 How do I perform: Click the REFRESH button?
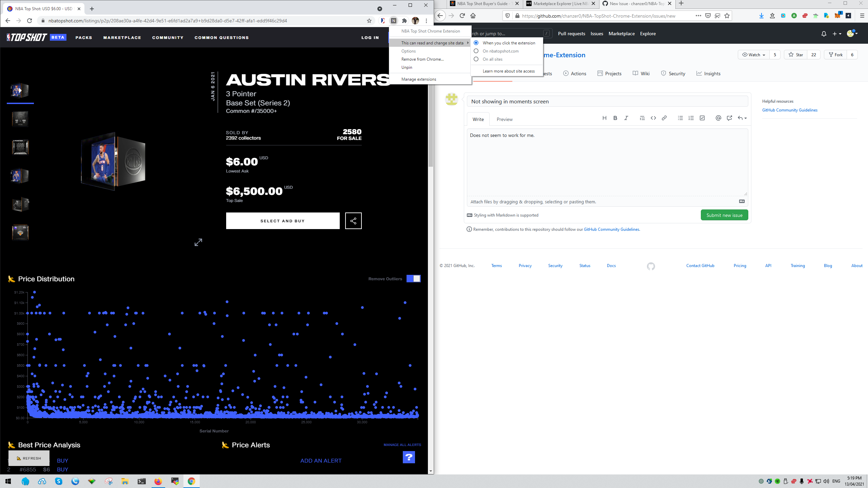click(x=29, y=458)
